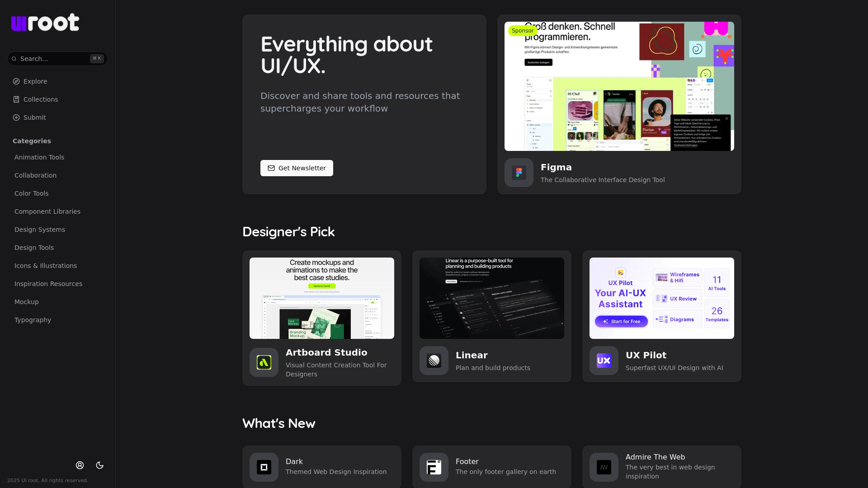Open the Figma sponsor preview thumbnail
The width and height of the screenshot is (868, 488).
(619, 86)
